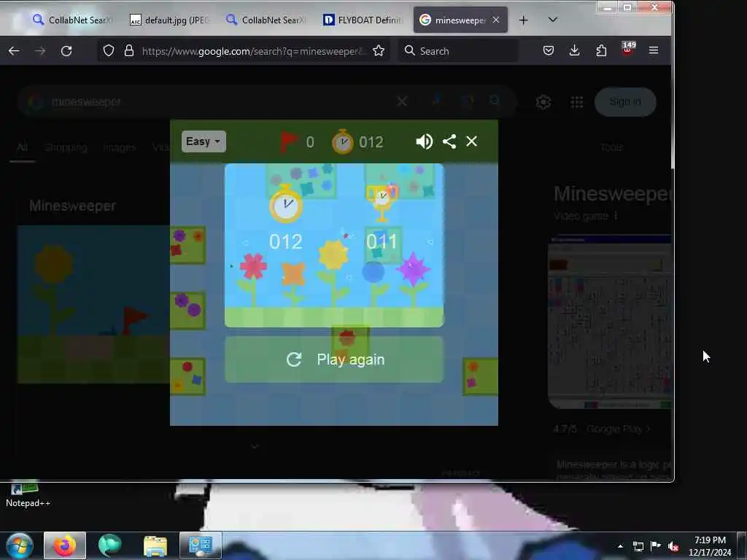Click Firefox in the taskbar
The height and width of the screenshot is (560, 747).
point(65,545)
